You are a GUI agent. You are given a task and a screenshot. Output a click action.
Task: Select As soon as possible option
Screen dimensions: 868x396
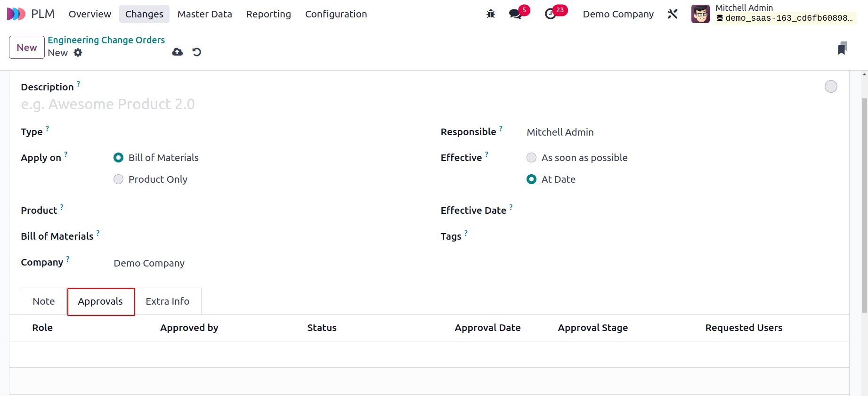click(x=531, y=158)
